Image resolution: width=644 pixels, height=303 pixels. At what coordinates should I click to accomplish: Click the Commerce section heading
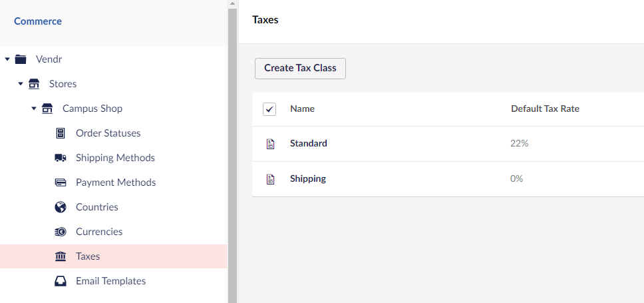[x=38, y=21]
